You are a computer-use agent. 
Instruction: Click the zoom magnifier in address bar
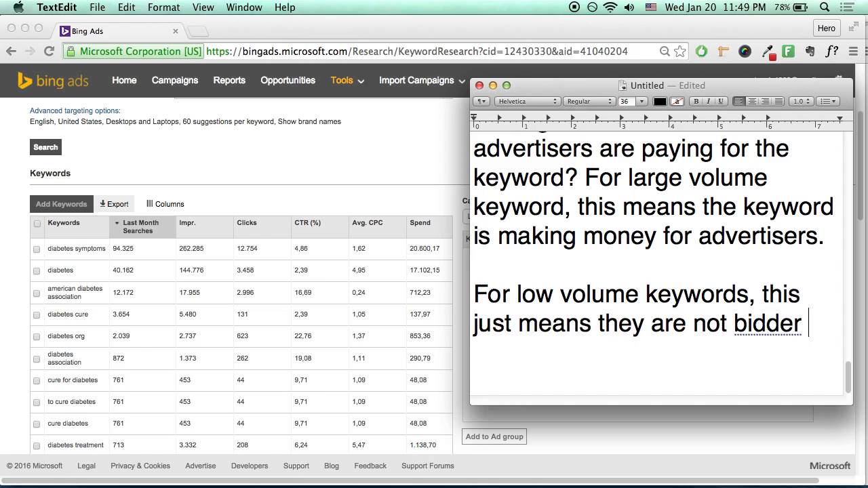[665, 52]
